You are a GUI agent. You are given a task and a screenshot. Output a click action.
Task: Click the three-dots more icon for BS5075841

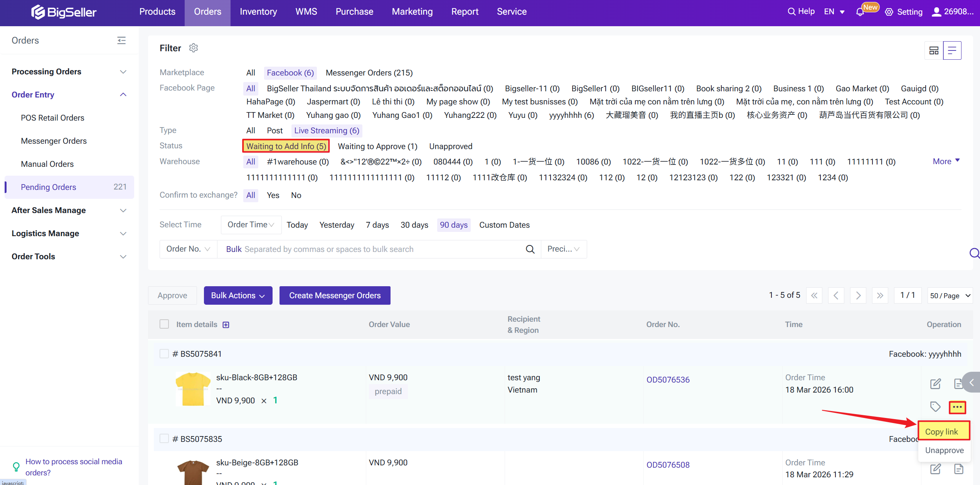tap(957, 407)
